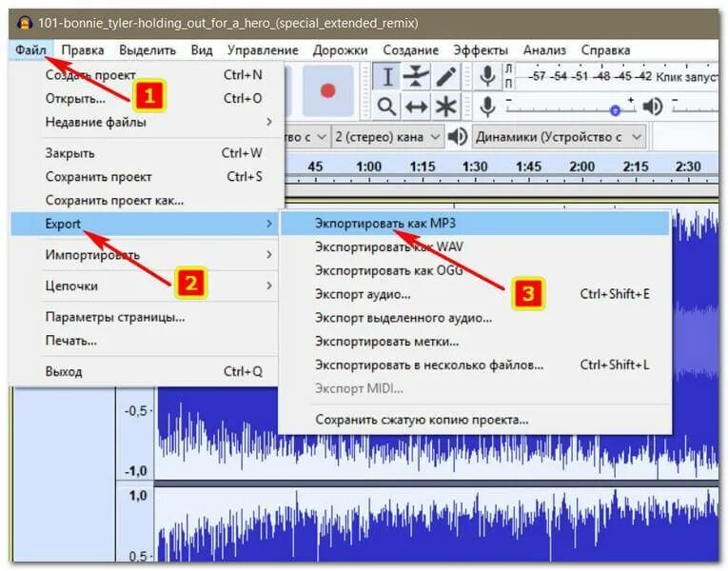The height and width of the screenshot is (571, 728).
Task: Select the Envelope tool
Action: pos(416,76)
